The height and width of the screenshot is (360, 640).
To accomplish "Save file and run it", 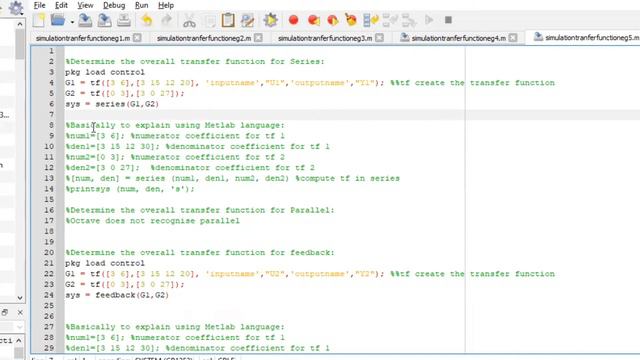I will [x=270, y=20].
